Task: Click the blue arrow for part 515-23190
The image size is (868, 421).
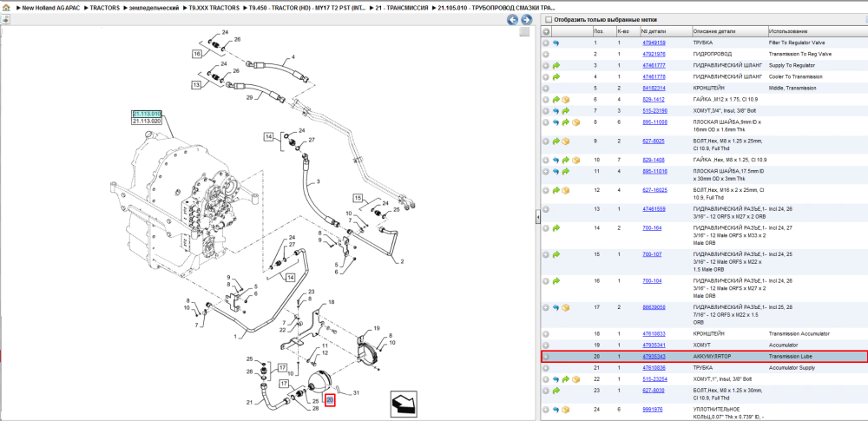Action: (556, 111)
